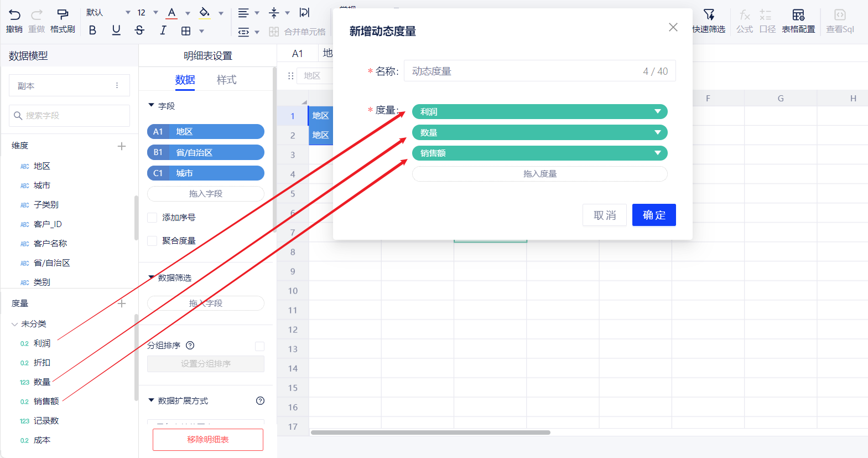Open the quick filter (快速筛选) tool
This screenshot has width=868, height=458.
(709, 15)
